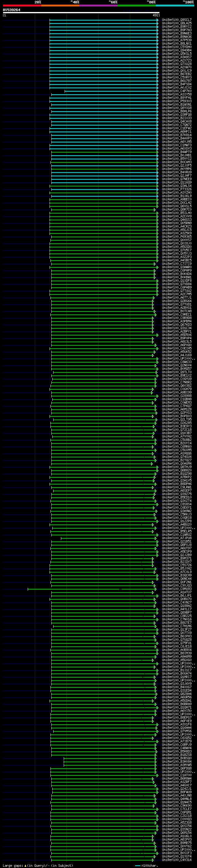Viewport: 197px width, 868px height.
Task: Click label UniRef100_Q74GU4
Action: click(x=176, y=457)
